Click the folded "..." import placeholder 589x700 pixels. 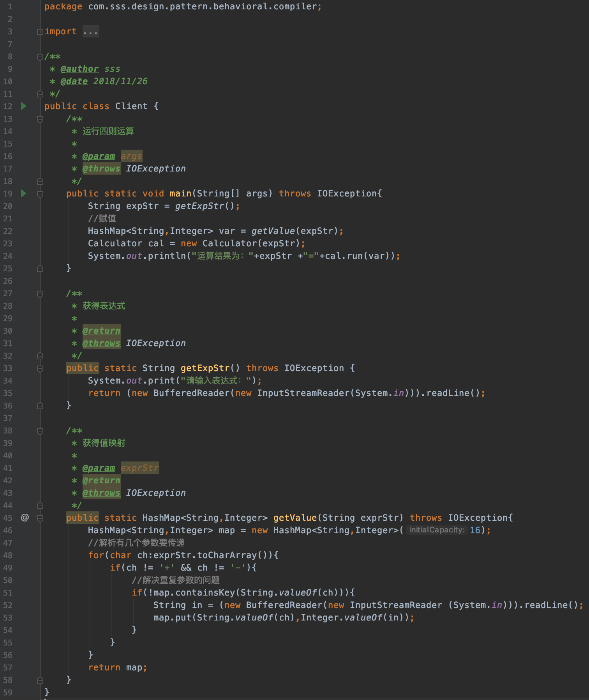pyautogui.click(x=90, y=32)
